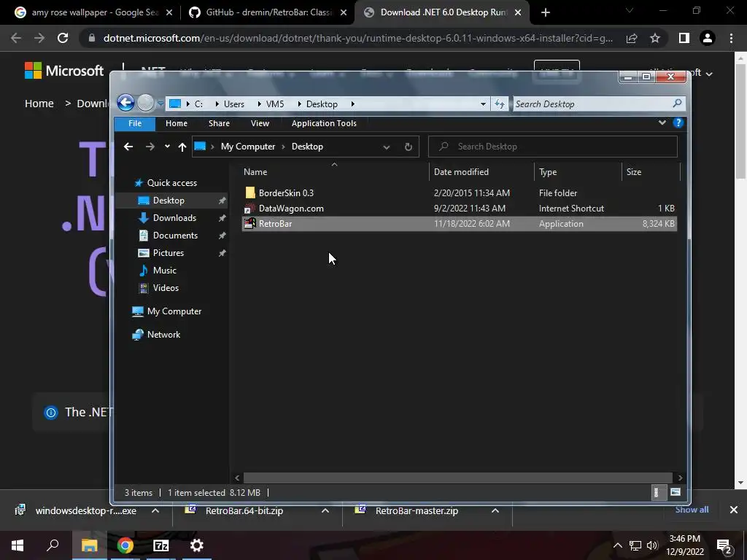Screen dimensions: 747x560
Task: Open volume speaker icon in tray
Action: coord(652,545)
